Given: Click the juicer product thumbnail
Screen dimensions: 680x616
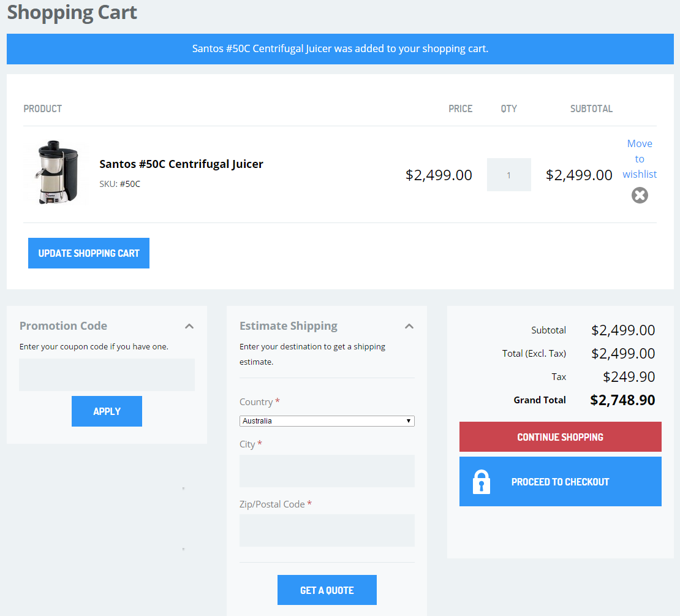Looking at the screenshot, I should (x=57, y=172).
